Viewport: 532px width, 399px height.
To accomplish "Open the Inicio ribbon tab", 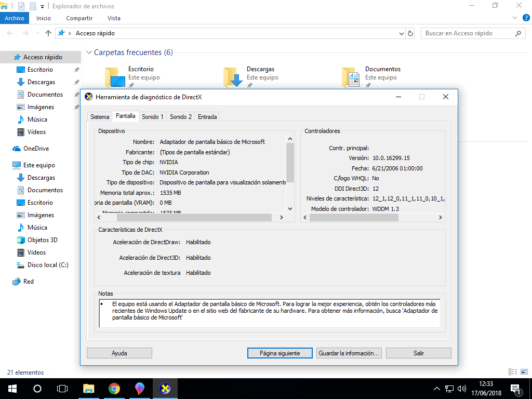I will [44, 18].
